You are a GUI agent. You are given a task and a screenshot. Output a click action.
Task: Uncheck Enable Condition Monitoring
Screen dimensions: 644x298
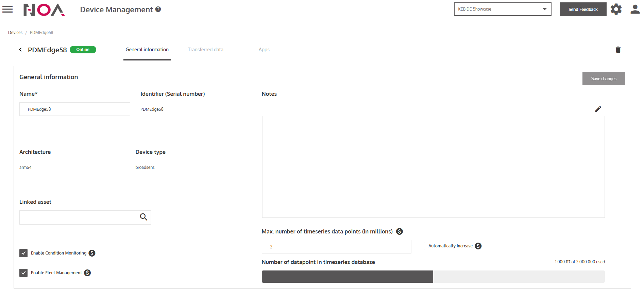click(x=23, y=253)
